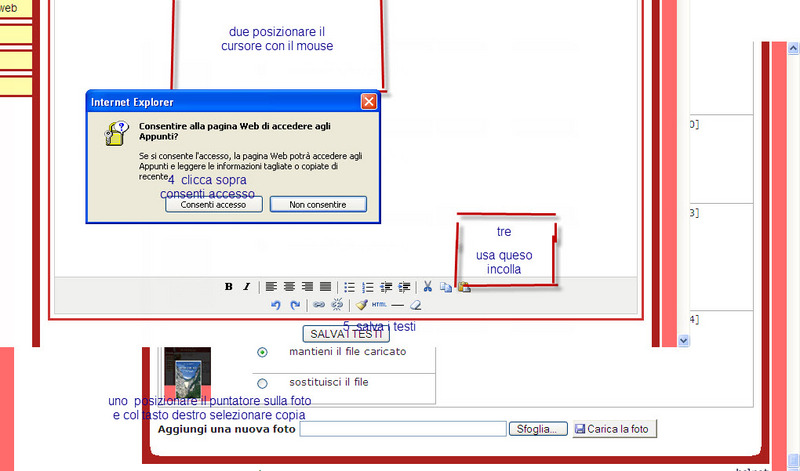Align text left in the editor
Screen dimensions: 800x471
(x=270, y=287)
